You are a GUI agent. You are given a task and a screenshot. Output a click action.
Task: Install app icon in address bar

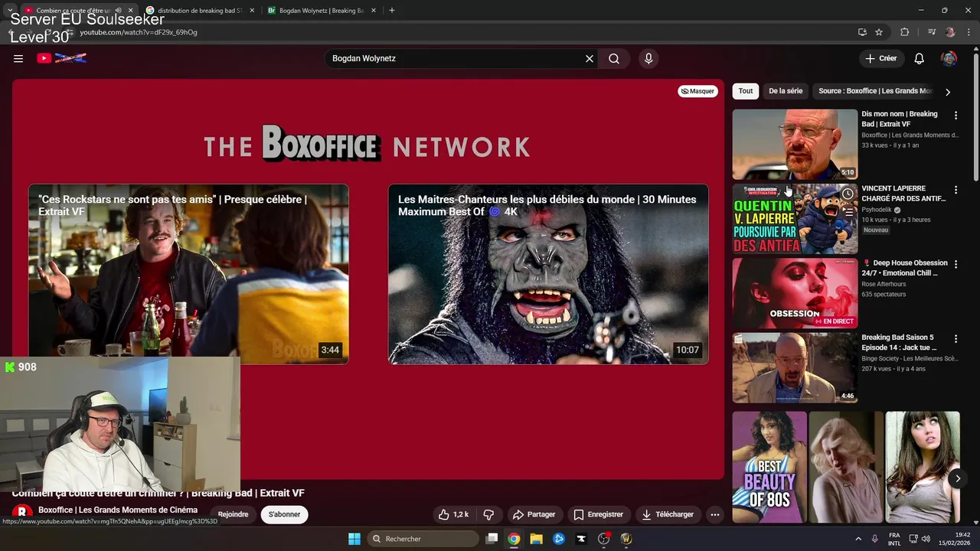(862, 32)
